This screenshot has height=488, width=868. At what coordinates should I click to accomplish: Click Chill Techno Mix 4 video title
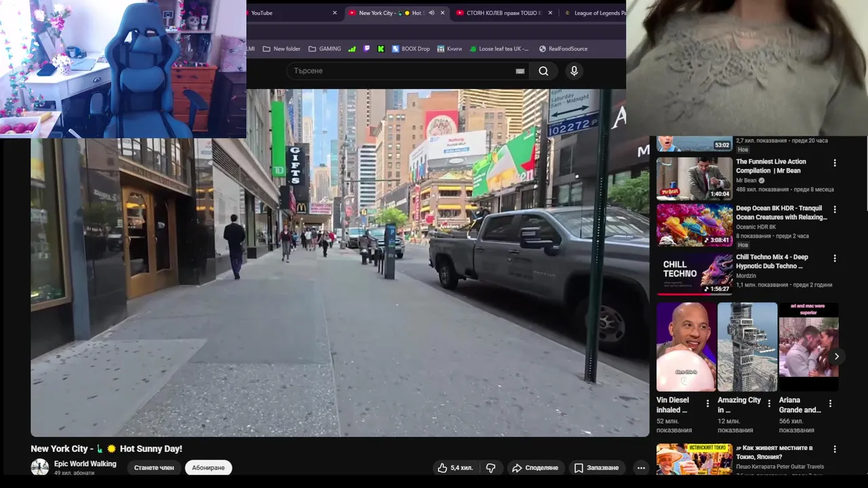[x=772, y=262]
